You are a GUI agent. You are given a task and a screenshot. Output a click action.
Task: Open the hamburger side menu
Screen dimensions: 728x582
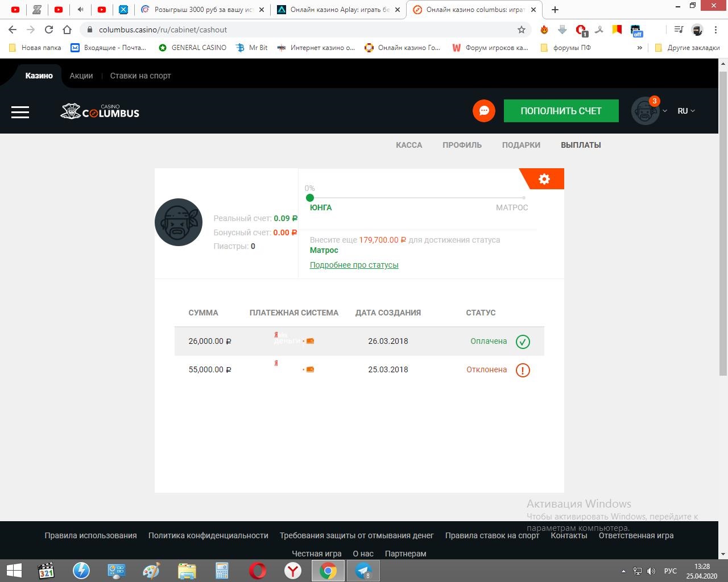point(20,112)
